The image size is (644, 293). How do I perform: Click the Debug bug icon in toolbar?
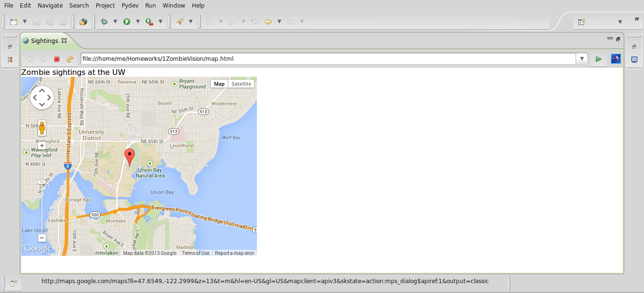(x=104, y=22)
